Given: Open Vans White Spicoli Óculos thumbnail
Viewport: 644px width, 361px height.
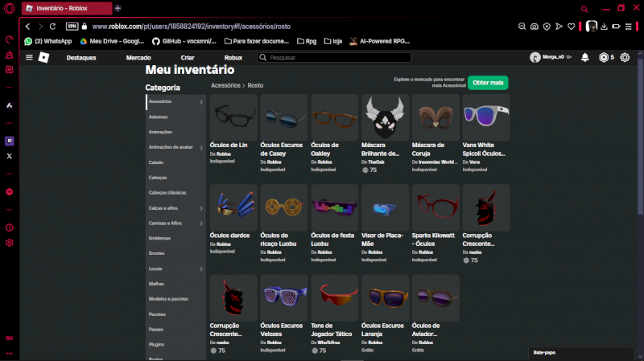Looking at the screenshot, I should coord(486,117).
